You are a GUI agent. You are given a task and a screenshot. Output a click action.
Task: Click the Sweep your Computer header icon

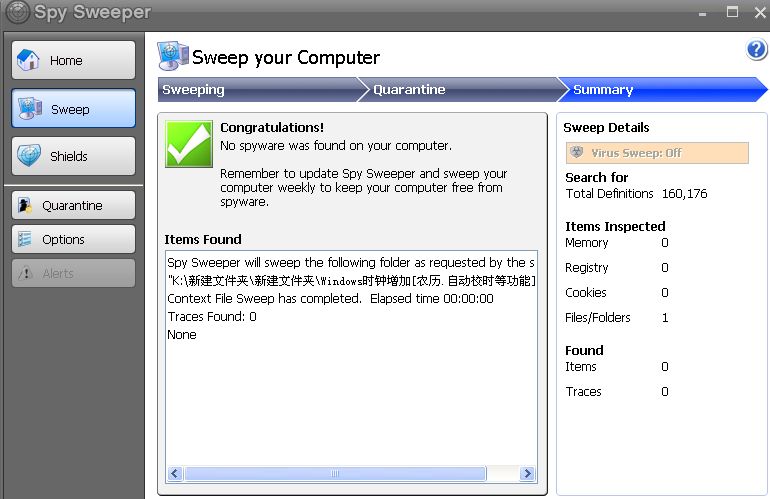point(173,56)
